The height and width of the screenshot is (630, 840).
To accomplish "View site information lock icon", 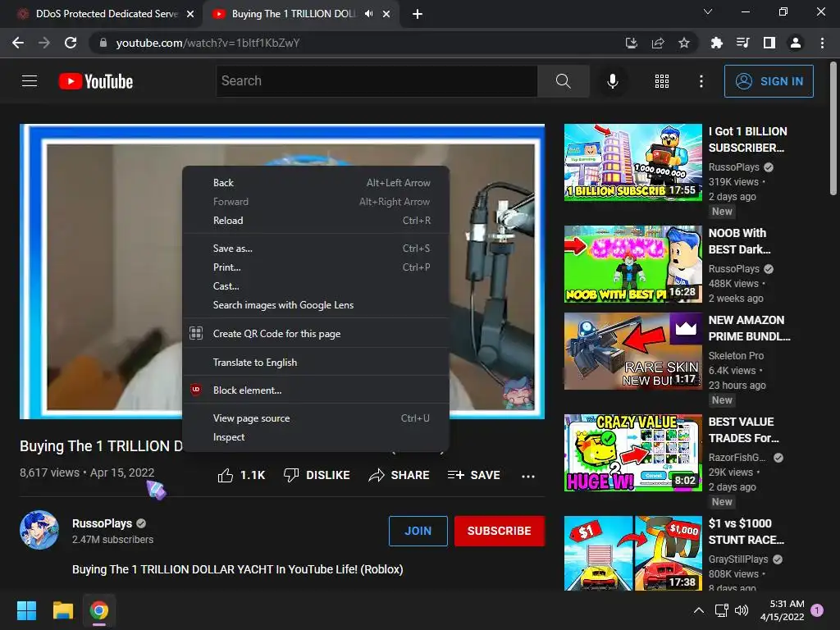I will pos(103,43).
